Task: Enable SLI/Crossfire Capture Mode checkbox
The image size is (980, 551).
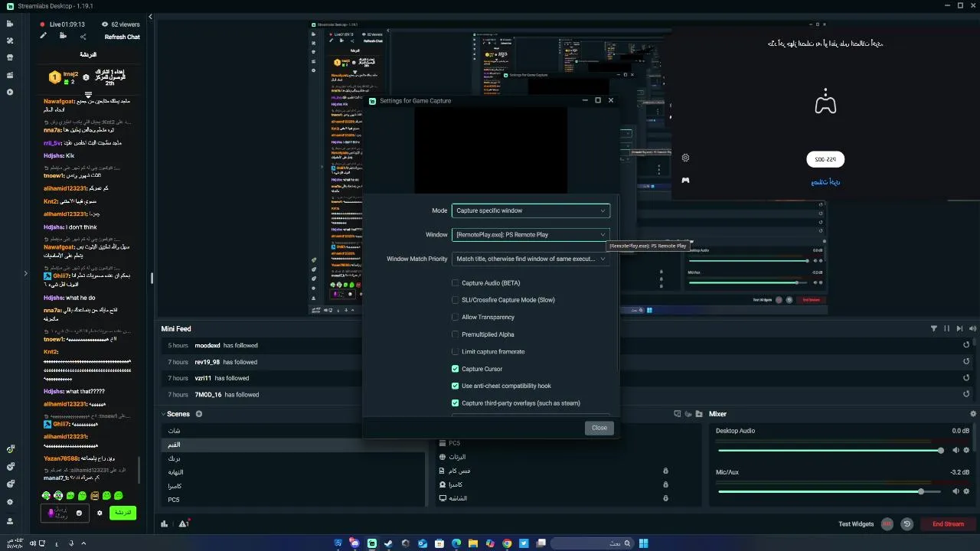Action: (x=456, y=300)
